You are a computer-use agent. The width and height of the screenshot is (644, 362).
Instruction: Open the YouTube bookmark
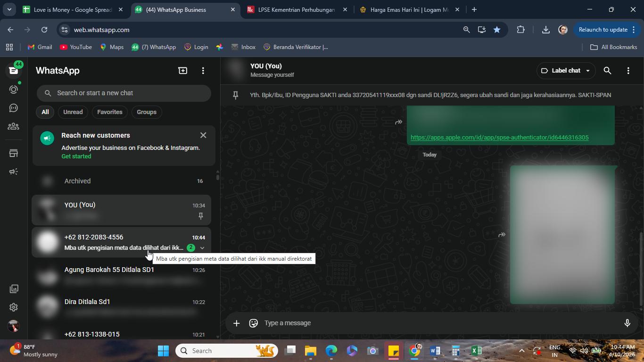pyautogui.click(x=76, y=47)
